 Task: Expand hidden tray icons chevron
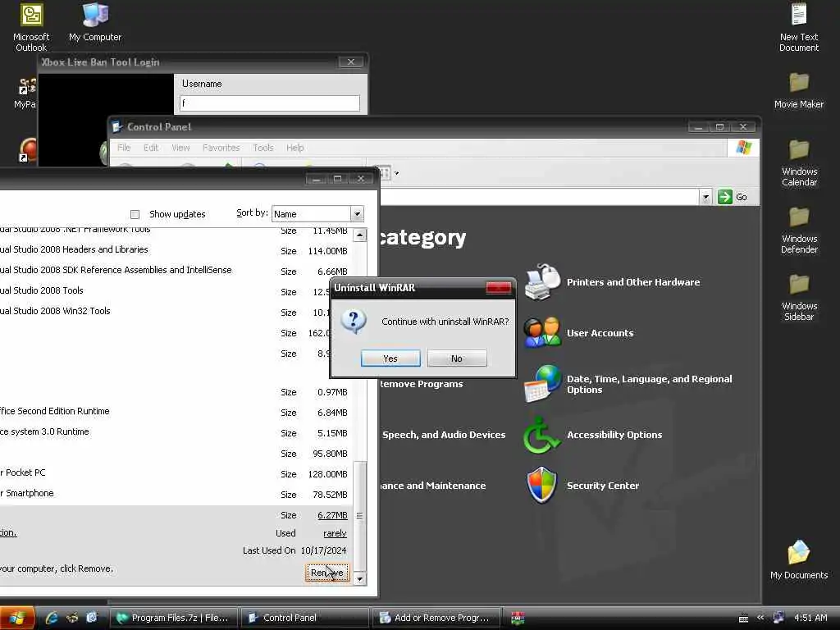pyautogui.click(x=760, y=618)
